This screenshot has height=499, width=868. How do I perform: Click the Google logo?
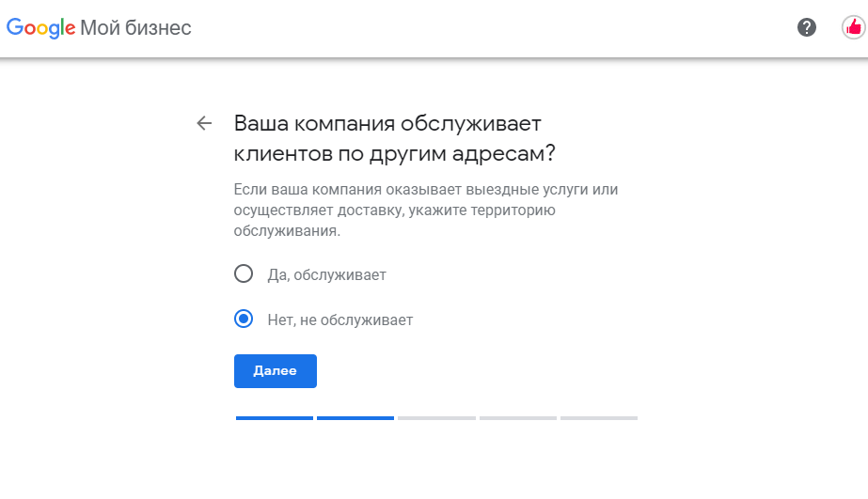point(41,27)
